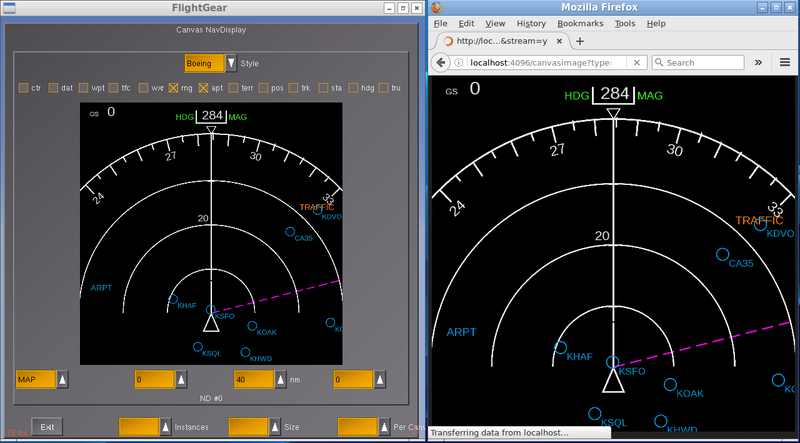Viewport: 800px width, 443px height.
Task: Toggle the ctr checkbox
Action: click(x=23, y=88)
